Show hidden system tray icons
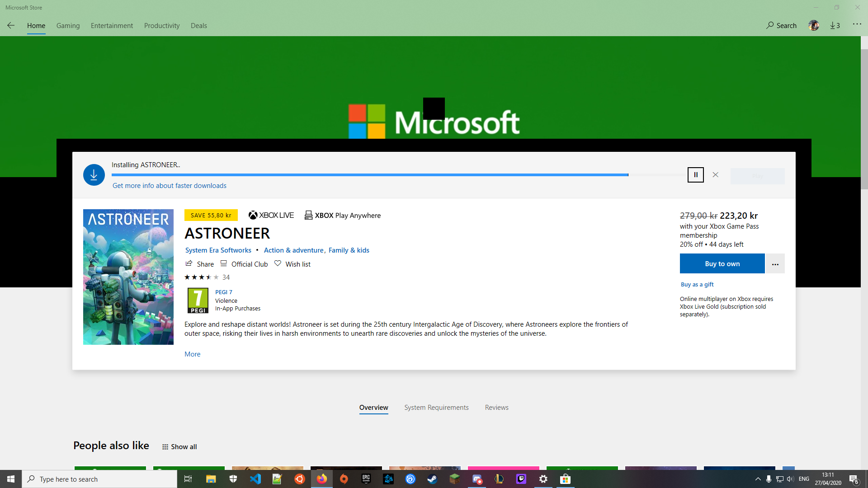 tap(758, 479)
